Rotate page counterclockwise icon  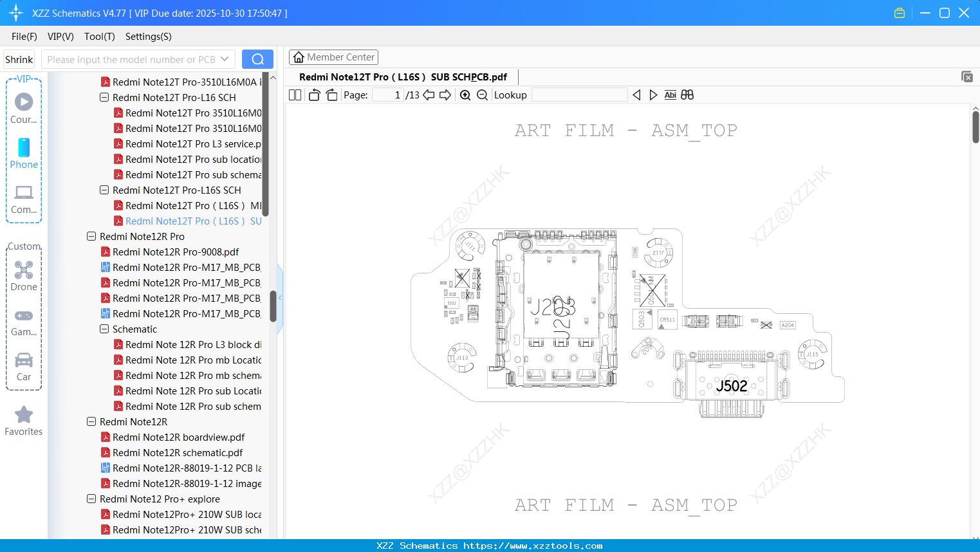click(315, 95)
